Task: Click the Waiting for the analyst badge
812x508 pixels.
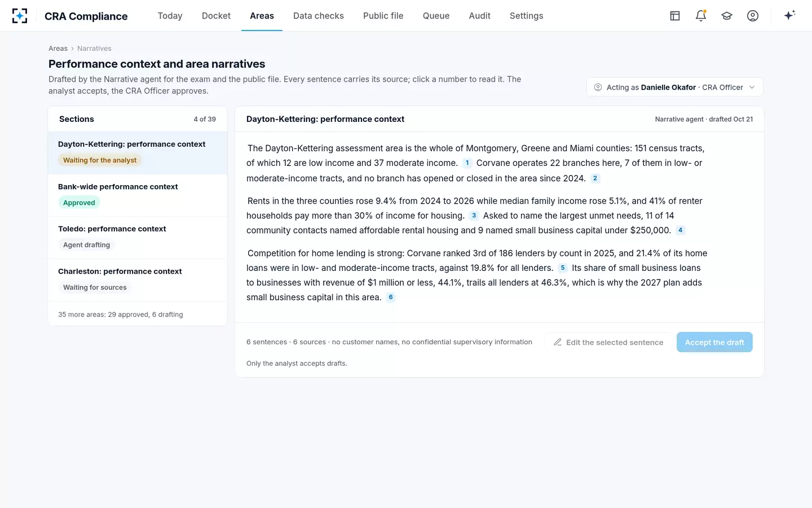Action: pos(100,160)
